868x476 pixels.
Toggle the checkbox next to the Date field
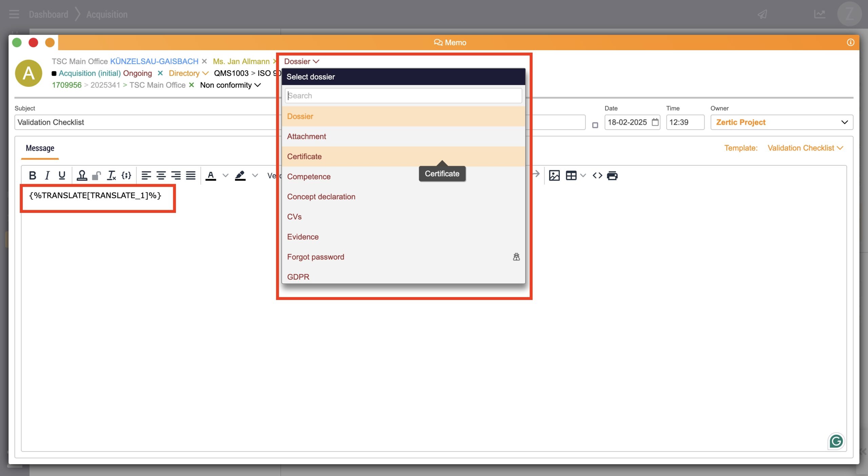(x=595, y=125)
